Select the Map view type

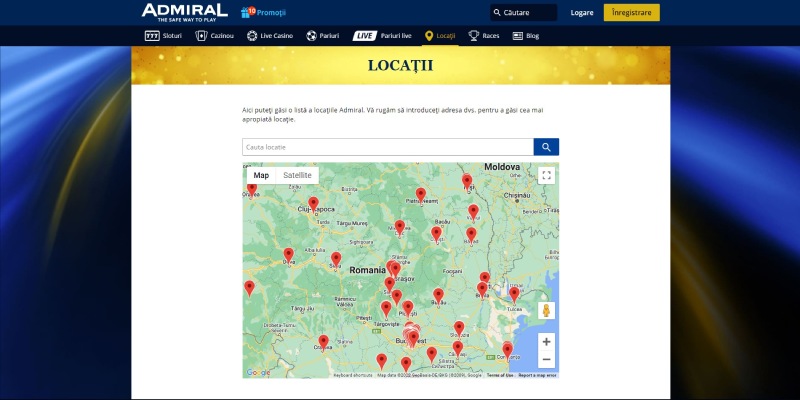tap(261, 175)
